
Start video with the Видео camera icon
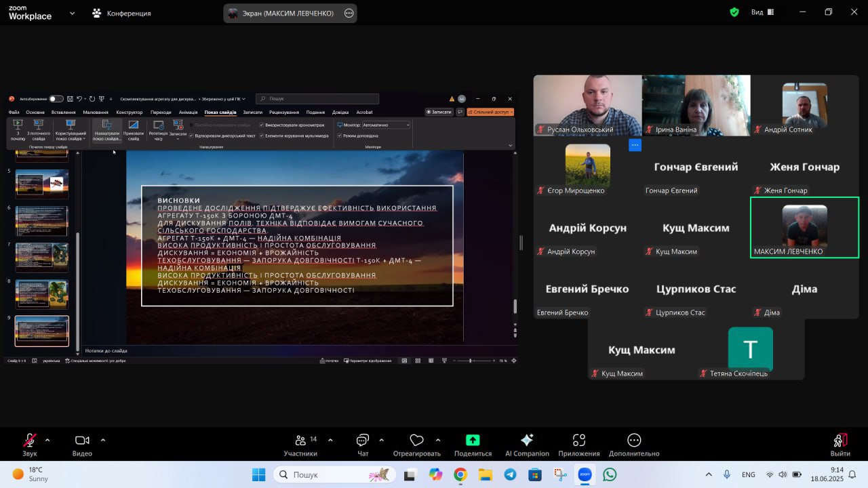coord(82,441)
